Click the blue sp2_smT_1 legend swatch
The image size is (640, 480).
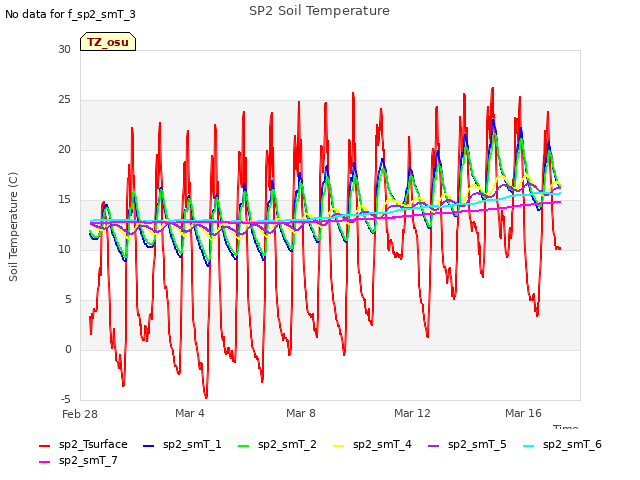pyautogui.click(x=149, y=446)
